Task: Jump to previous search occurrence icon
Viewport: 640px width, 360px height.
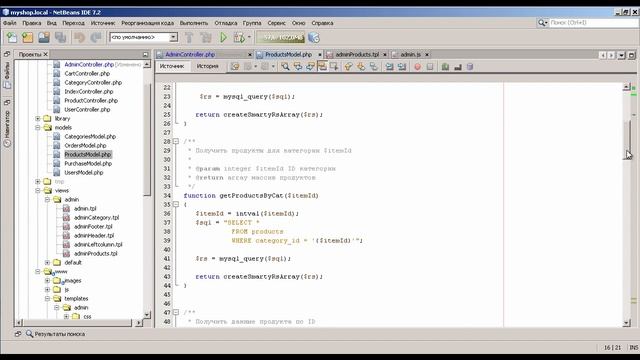Action: tap(298, 67)
